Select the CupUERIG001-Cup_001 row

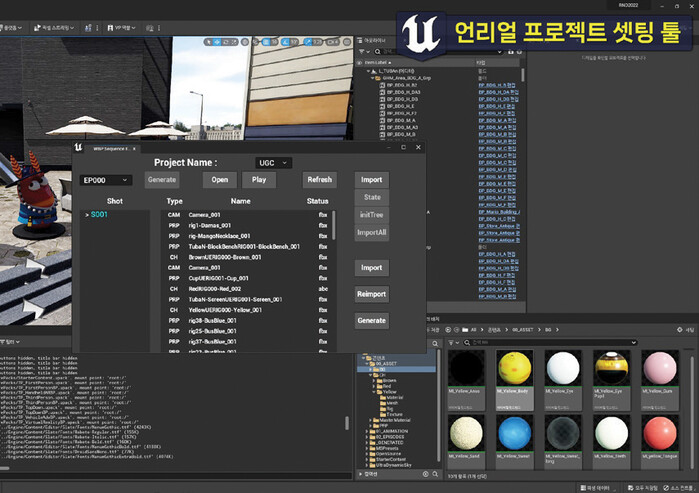coord(247,278)
